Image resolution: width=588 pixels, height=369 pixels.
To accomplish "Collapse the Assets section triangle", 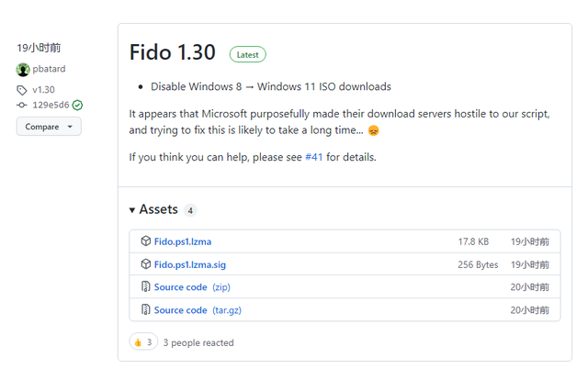I will (x=132, y=210).
